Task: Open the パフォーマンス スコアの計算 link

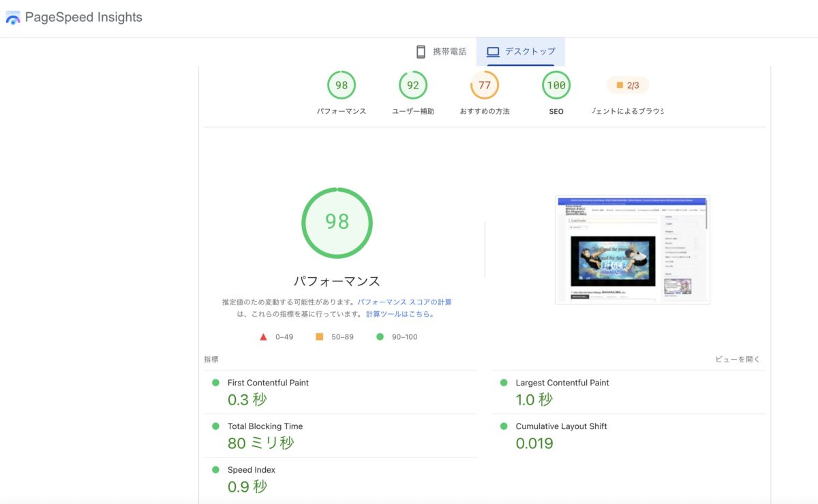Action: pyautogui.click(x=404, y=302)
